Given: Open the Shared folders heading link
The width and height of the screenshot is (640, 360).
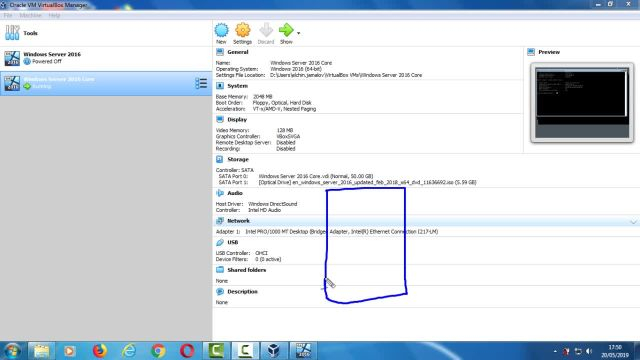Looking at the screenshot, I should [247, 270].
